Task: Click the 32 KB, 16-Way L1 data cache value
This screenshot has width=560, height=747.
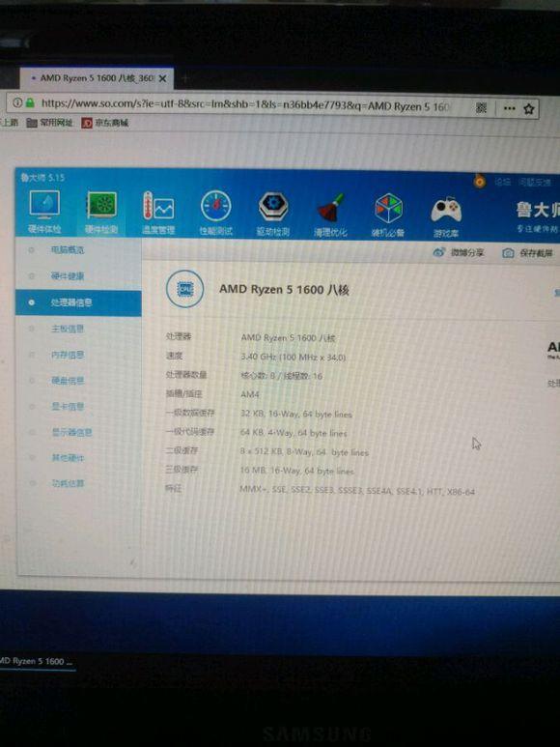Action: (296, 414)
